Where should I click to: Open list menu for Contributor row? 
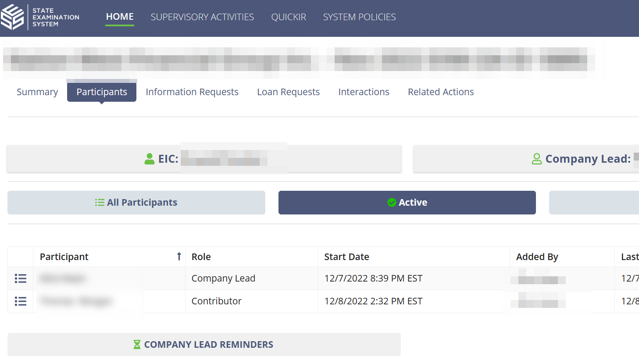tap(21, 301)
